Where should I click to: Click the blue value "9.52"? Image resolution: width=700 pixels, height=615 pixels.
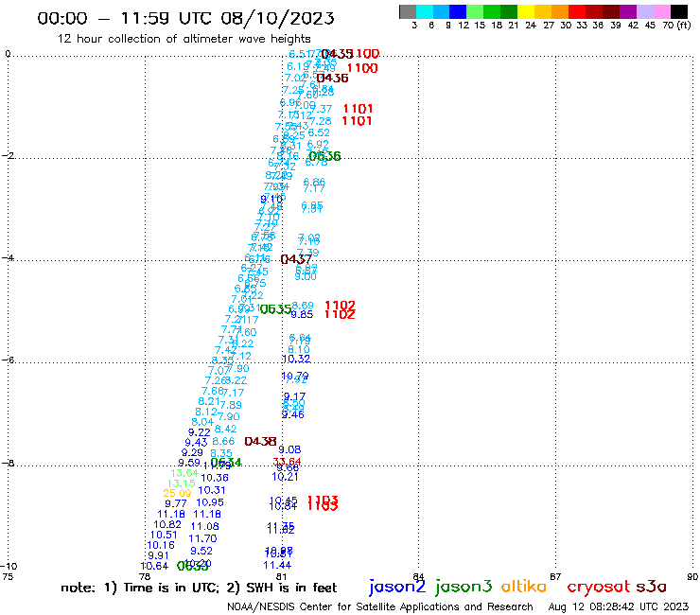tap(201, 551)
